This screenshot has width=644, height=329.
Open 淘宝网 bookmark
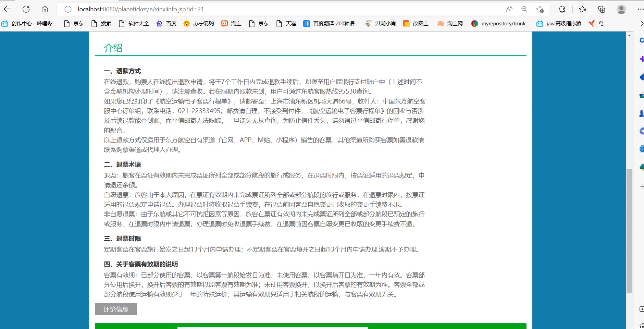(x=450, y=23)
